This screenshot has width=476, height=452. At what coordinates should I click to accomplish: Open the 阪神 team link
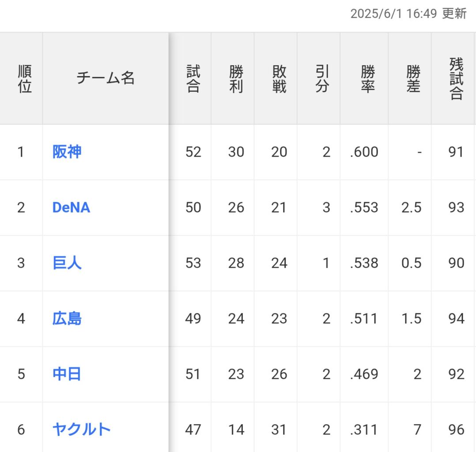67,152
